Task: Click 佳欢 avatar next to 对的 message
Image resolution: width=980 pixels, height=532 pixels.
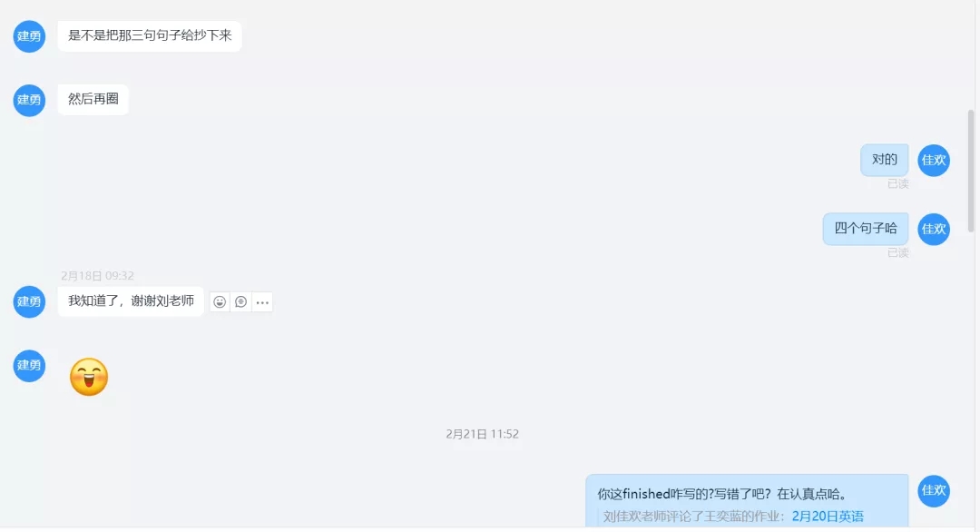Action: 934,160
